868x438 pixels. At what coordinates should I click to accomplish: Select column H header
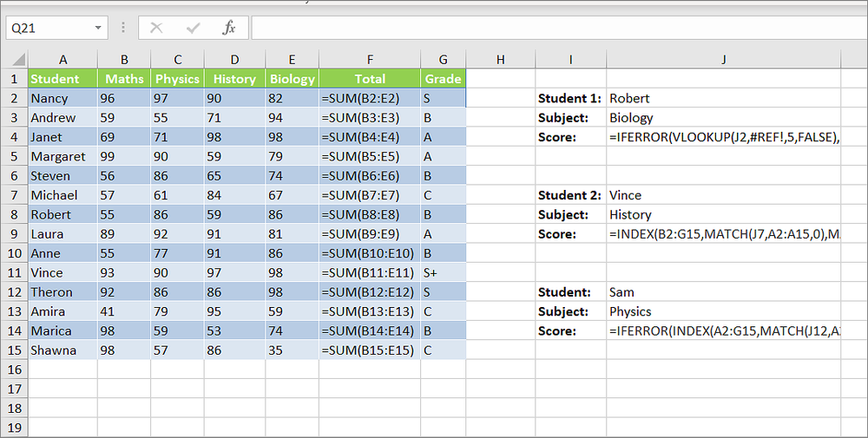501,60
